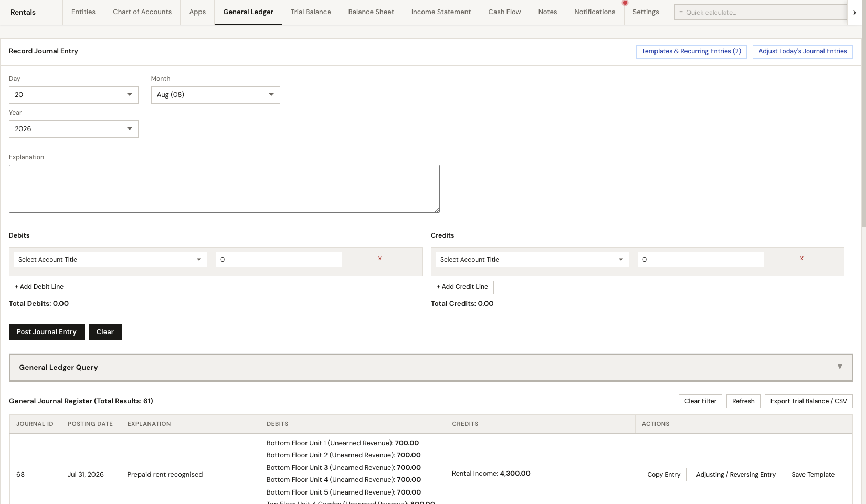Viewport: 866px width, 504px height.
Task: Open the Day dropdown
Action: tap(73, 95)
